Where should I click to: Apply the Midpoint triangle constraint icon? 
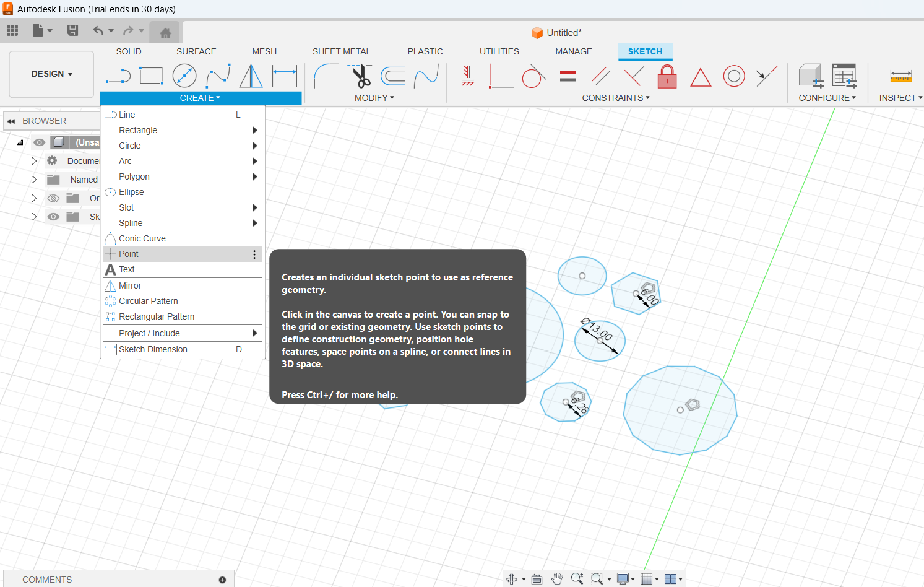click(x=701, y=77)
